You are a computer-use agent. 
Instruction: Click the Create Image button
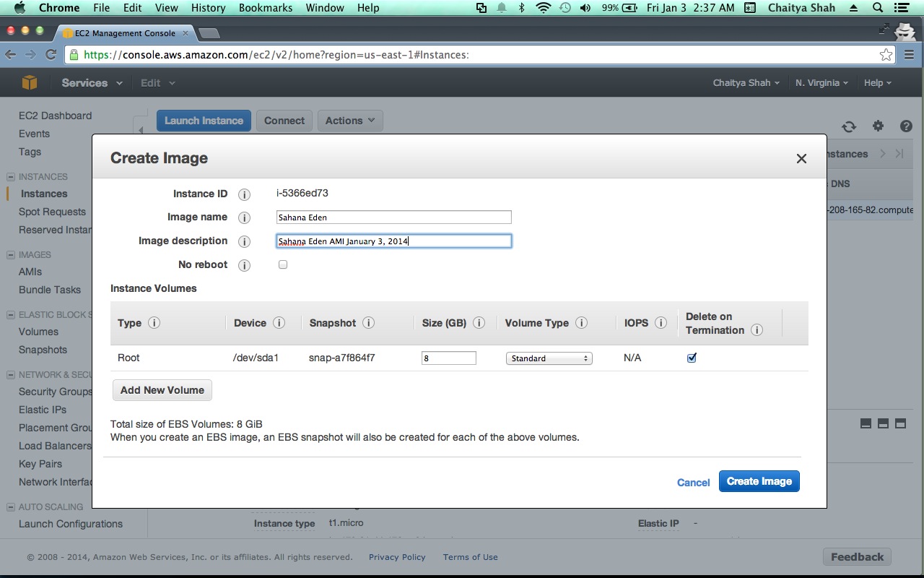[x=759, y=481]
